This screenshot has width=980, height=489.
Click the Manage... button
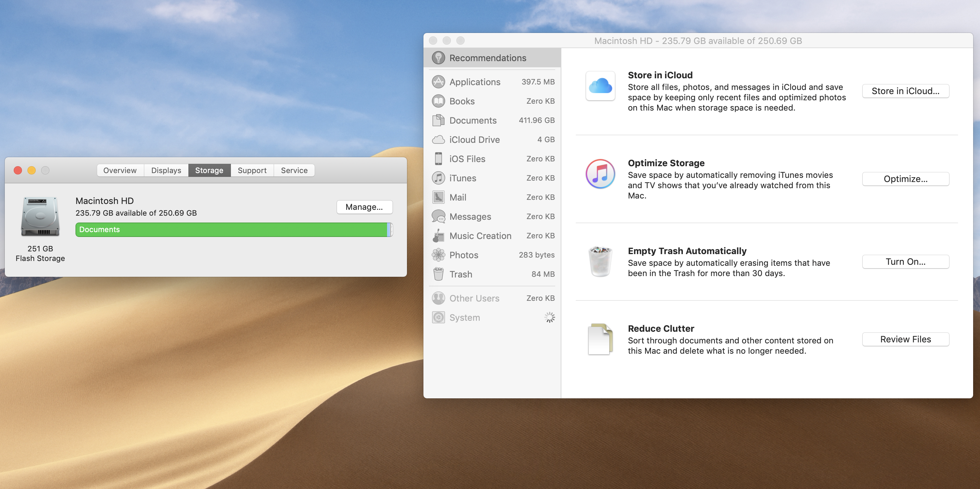(x=364, y=207)
